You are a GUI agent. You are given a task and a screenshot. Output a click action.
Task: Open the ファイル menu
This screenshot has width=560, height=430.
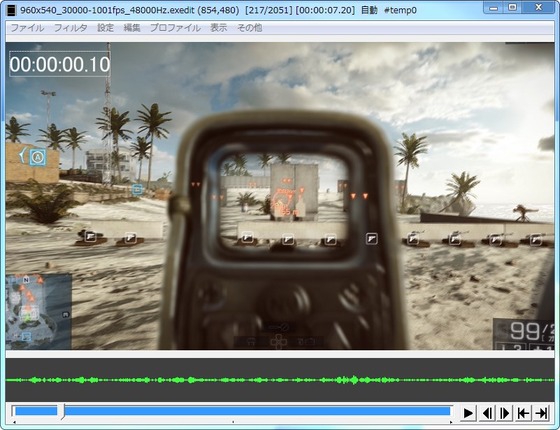[x=27, y=28]
